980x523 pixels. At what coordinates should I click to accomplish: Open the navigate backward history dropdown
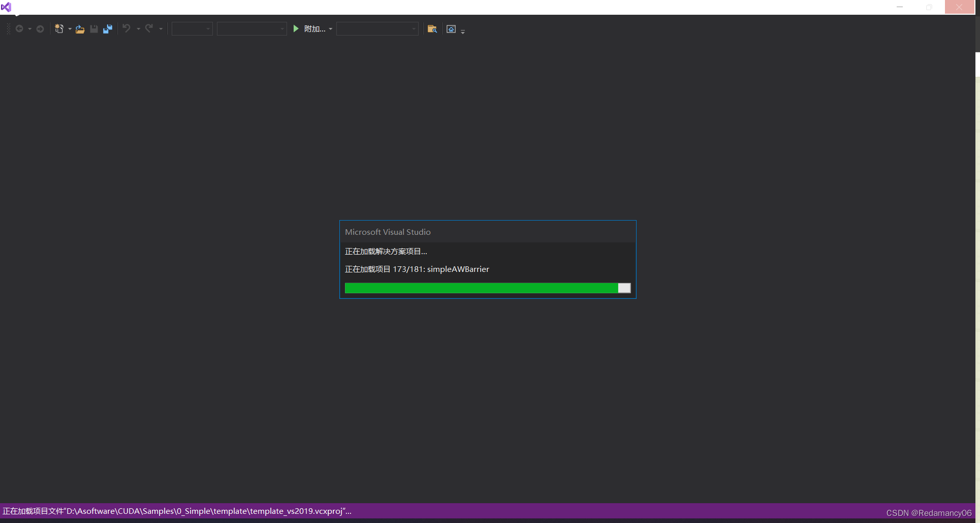(x=29, y=29)
